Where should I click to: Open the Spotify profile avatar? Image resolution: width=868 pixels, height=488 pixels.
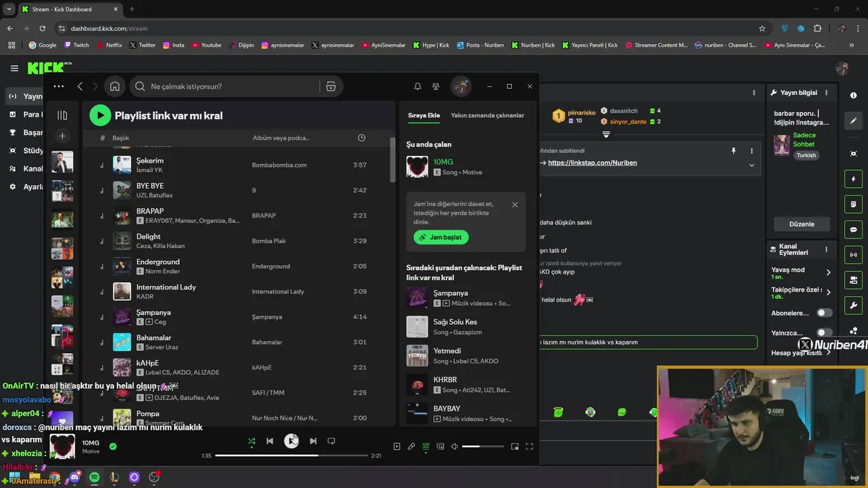point(461,86)
